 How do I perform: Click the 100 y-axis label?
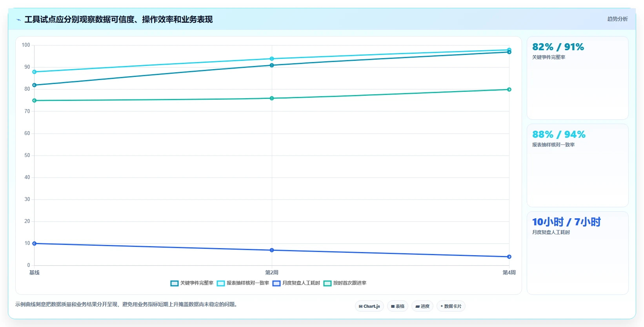click(x=26, y=45)
